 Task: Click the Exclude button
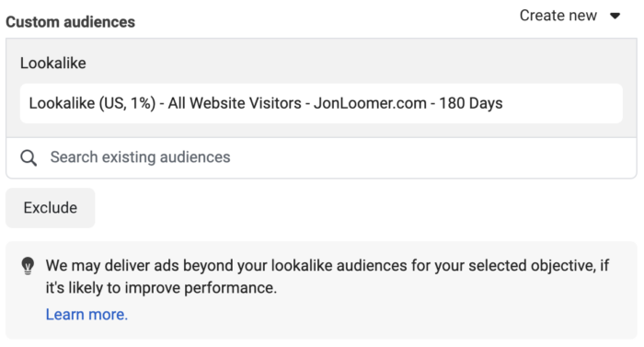(50, 208)
